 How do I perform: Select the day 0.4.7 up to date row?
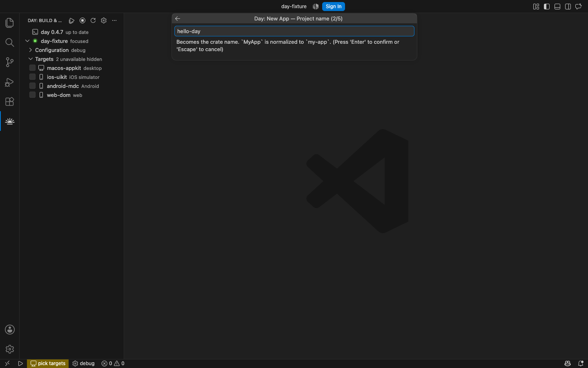[x=71, y=32]
